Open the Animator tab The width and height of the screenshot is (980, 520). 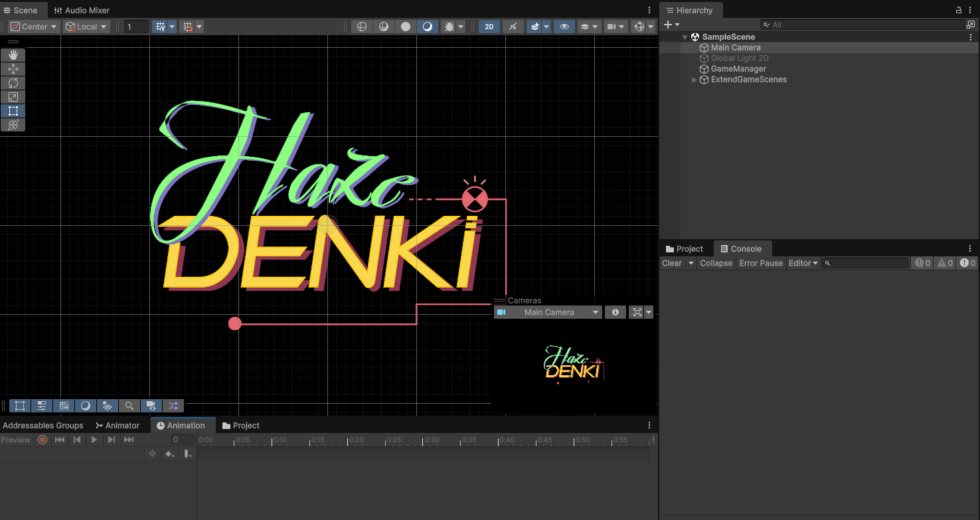pyautogui.click(x=118, y=425)
